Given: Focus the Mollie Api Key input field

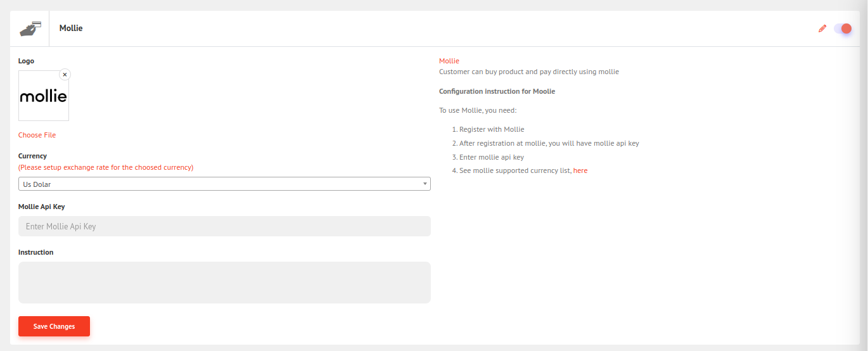Looking at the screenshot, I should (x=224, y=226).
